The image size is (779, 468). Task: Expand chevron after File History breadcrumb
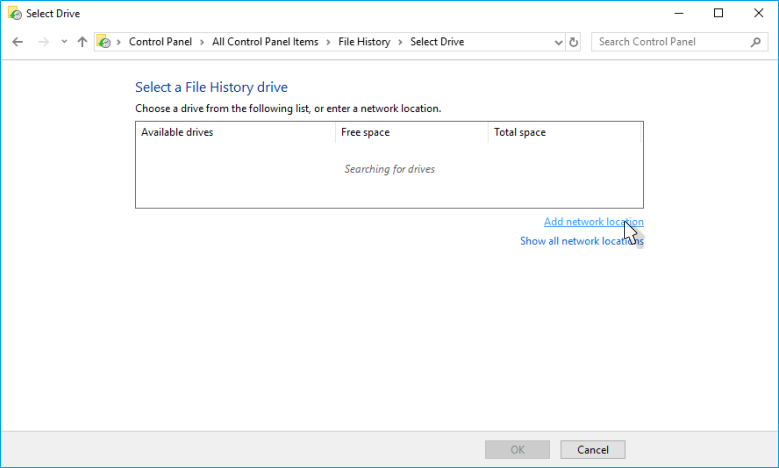401,42
